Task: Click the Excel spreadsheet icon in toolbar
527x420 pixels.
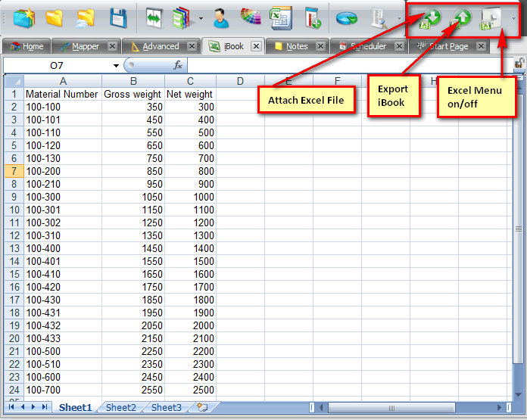Action: (281, 17)
